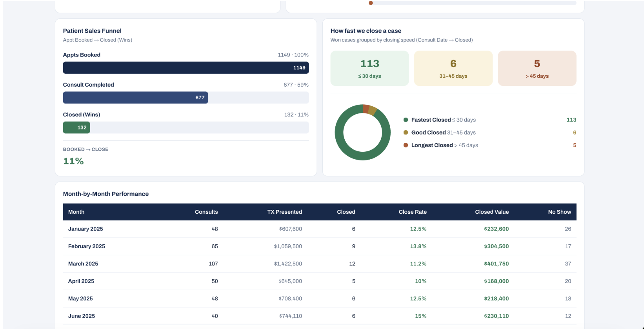This screenshot has height=331, width=644.
Task: Sort table by Closed Value column header
Action: (492, 212)
